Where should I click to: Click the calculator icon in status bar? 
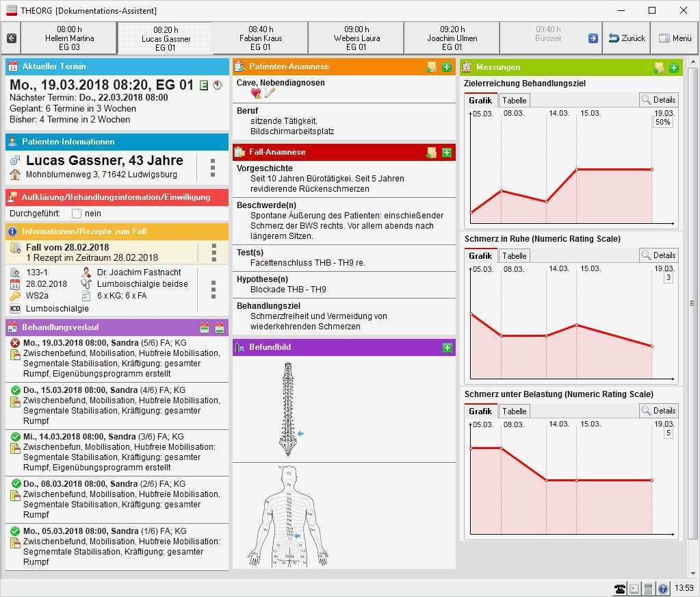649,589
